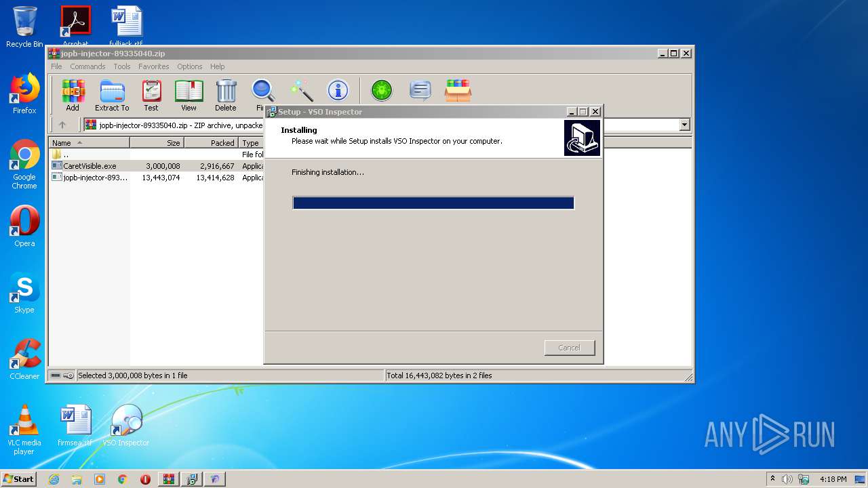Click the installation progress bar
The width and height of the screenshot is (868, 488).
[433, 203]
